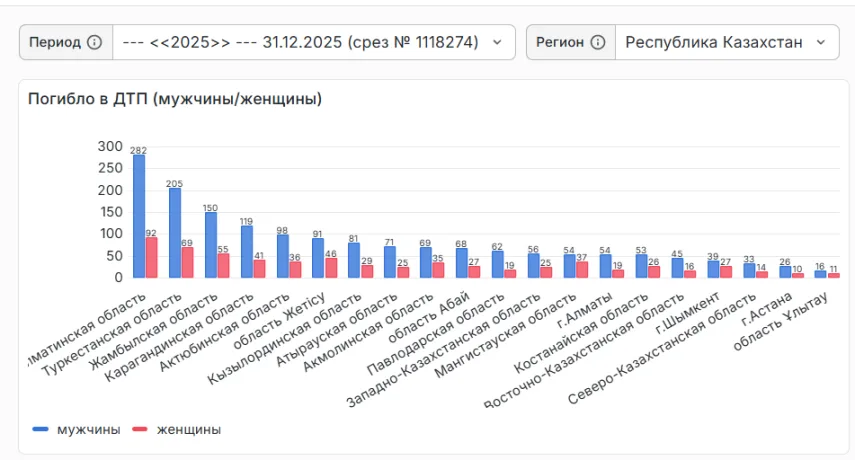Viewport: 855px width, 460px height.
Task: Toggle the мужчины series in legend
Action: 76,429
